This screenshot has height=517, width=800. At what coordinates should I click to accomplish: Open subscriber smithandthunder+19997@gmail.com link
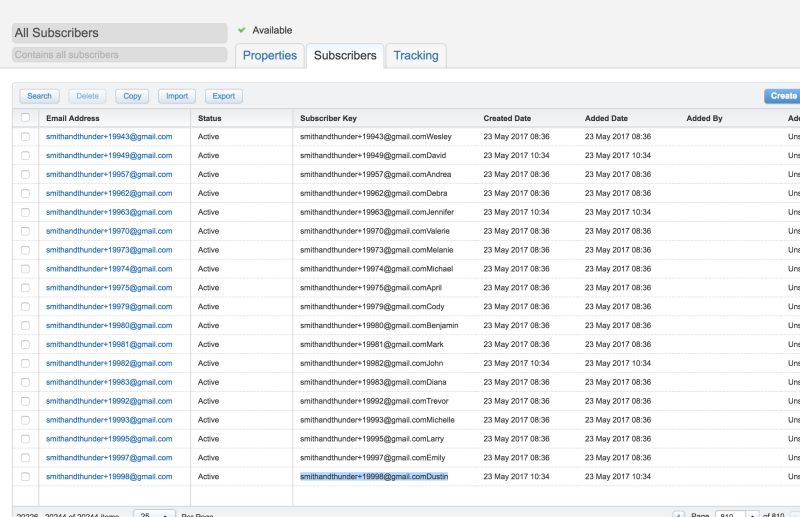click(x=109, y=458)
